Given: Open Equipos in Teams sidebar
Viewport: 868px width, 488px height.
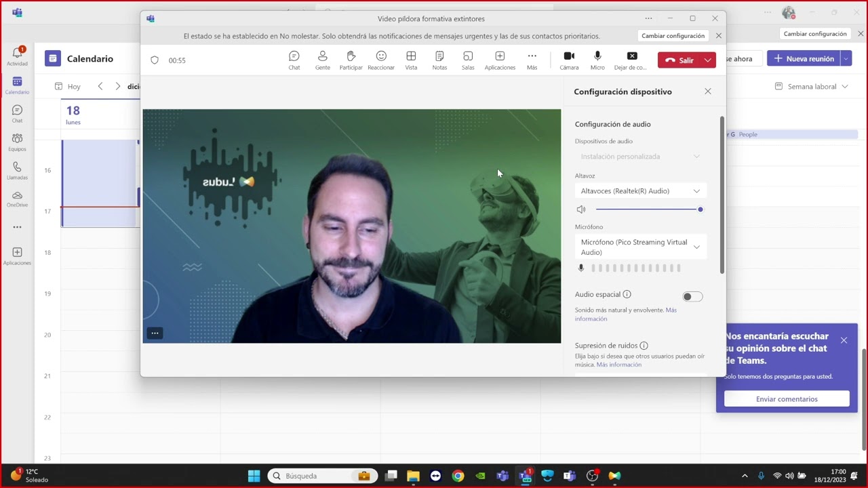Looking at the screenshot, I should pos(17,142).
